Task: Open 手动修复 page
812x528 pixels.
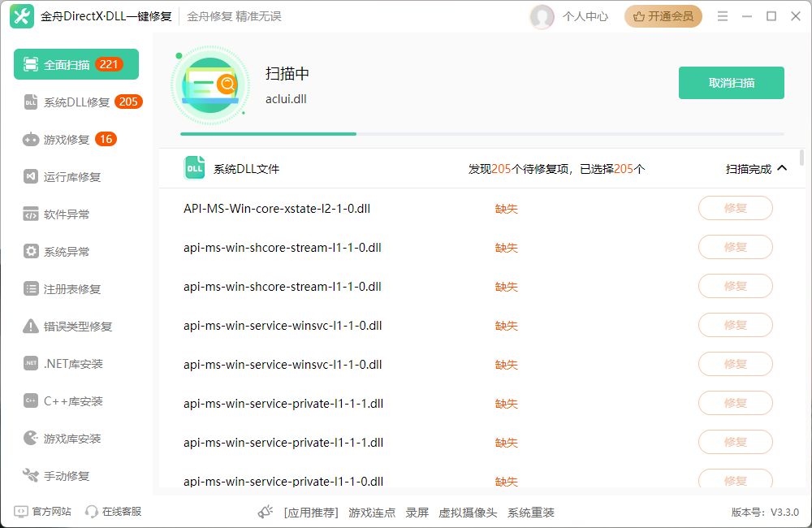Action: pyautogui.click(x=57, y=475)
